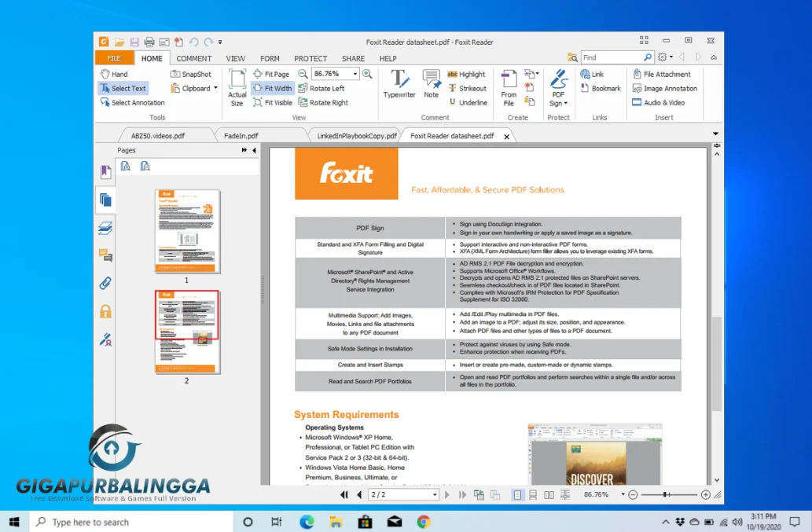Select the Strikeout annotation tool
The height and width of the screenshot is (532, 812).
tap(468, 88)
